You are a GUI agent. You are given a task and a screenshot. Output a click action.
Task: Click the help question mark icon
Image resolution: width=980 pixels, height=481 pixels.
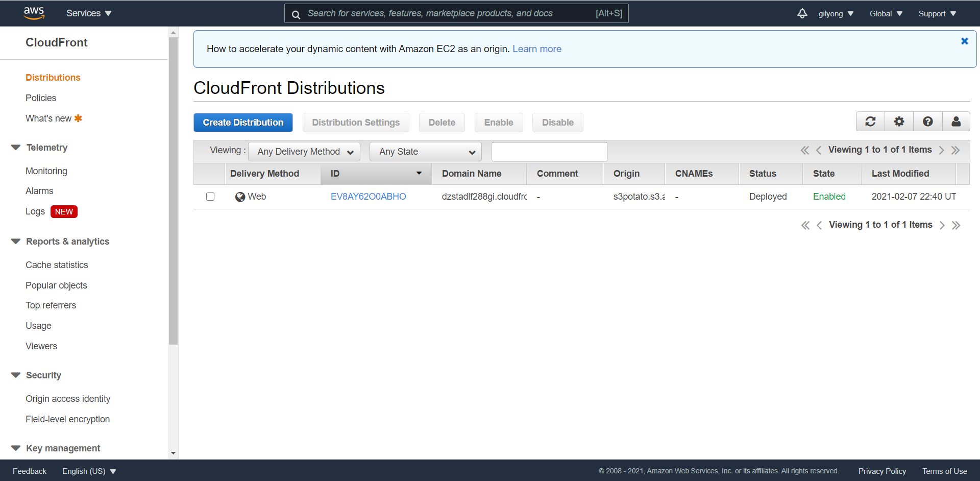point(928,122)
